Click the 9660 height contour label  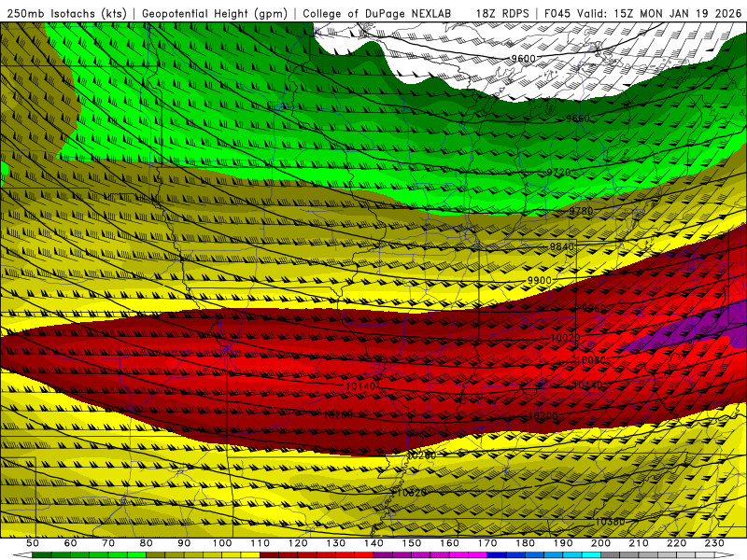pyautogui.click(x=578, y=119)
